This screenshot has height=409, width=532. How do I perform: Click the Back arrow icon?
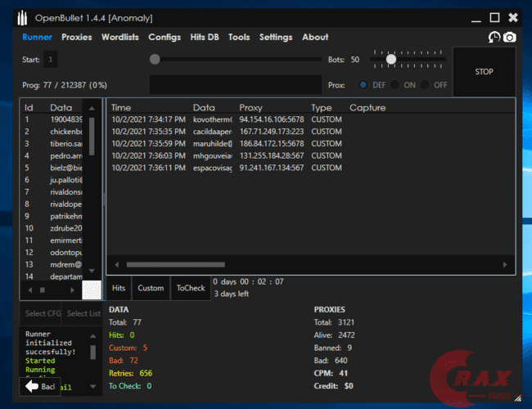pyautogui.click(x=32, y=386)
